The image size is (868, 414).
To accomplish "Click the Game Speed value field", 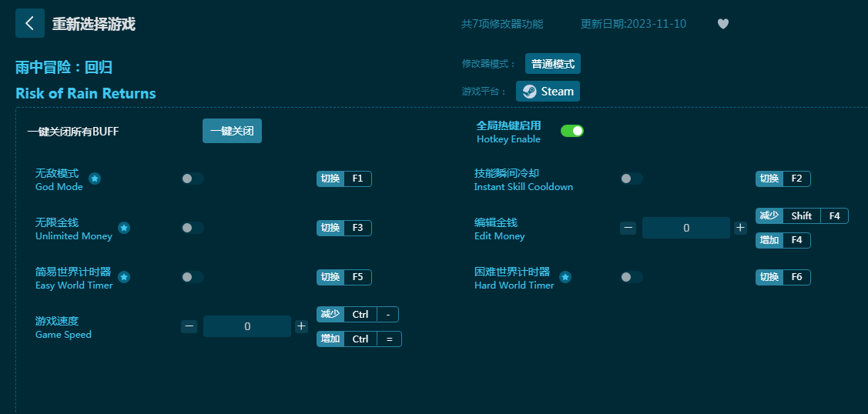I will [247, 326].
